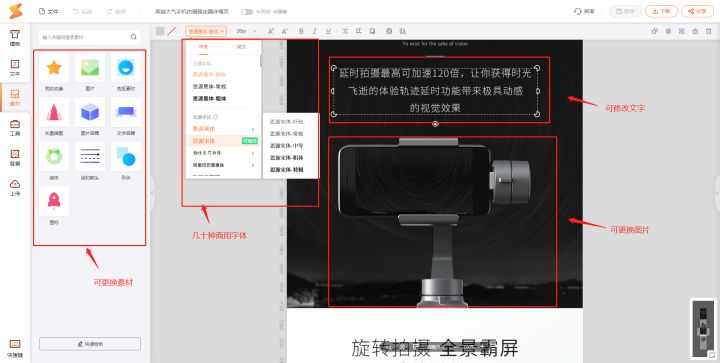Viewport: 720px width, 363px height.
Task: Open the 工具 toolbox sidebar panel
Action: (15, 128)
